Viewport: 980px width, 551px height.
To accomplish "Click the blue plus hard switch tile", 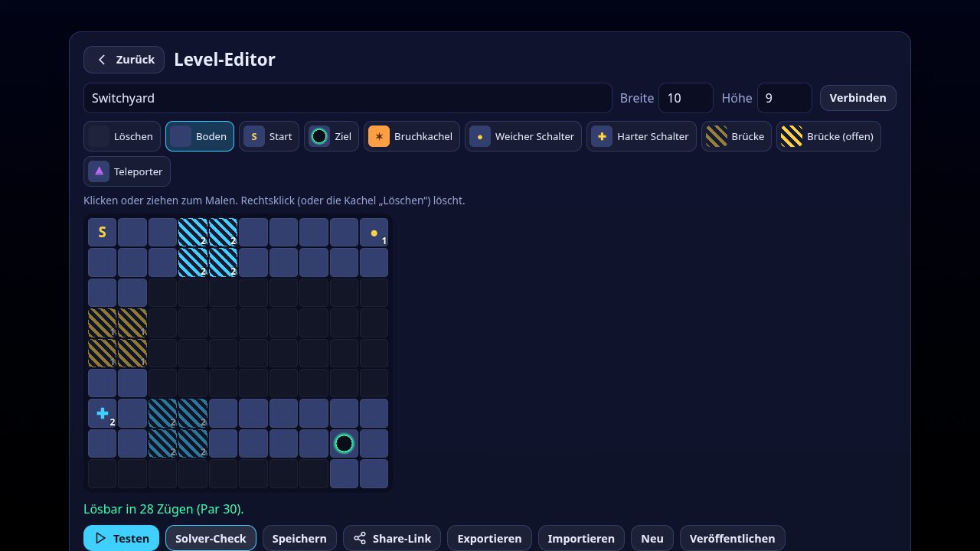I will pos(102,413).
